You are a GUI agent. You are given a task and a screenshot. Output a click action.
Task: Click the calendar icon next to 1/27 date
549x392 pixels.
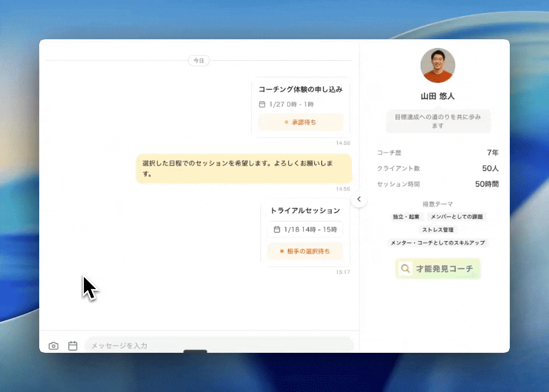[262, 105]
